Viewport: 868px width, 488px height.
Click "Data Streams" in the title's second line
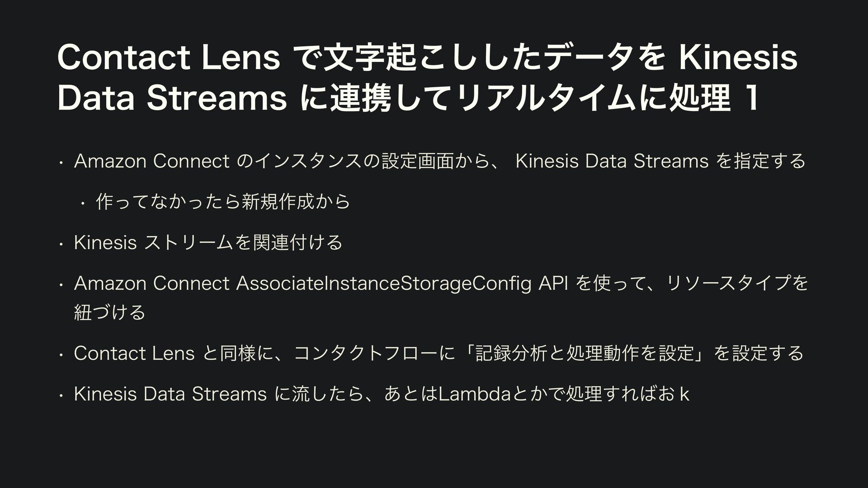(172, 99)
